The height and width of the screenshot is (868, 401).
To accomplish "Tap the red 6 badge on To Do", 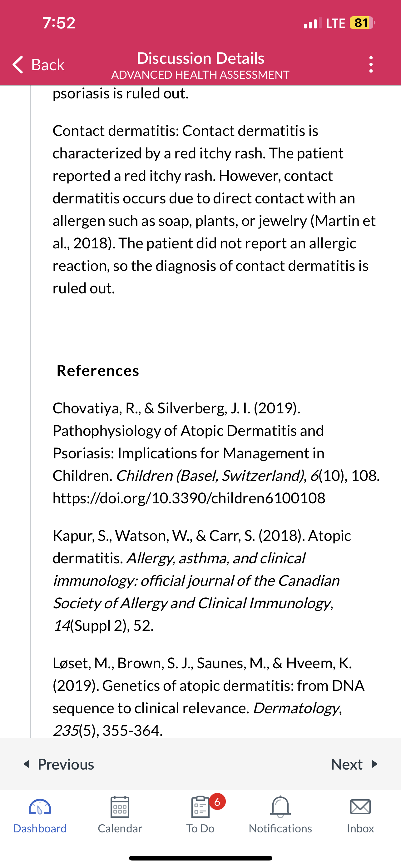I will coord(217,802).
